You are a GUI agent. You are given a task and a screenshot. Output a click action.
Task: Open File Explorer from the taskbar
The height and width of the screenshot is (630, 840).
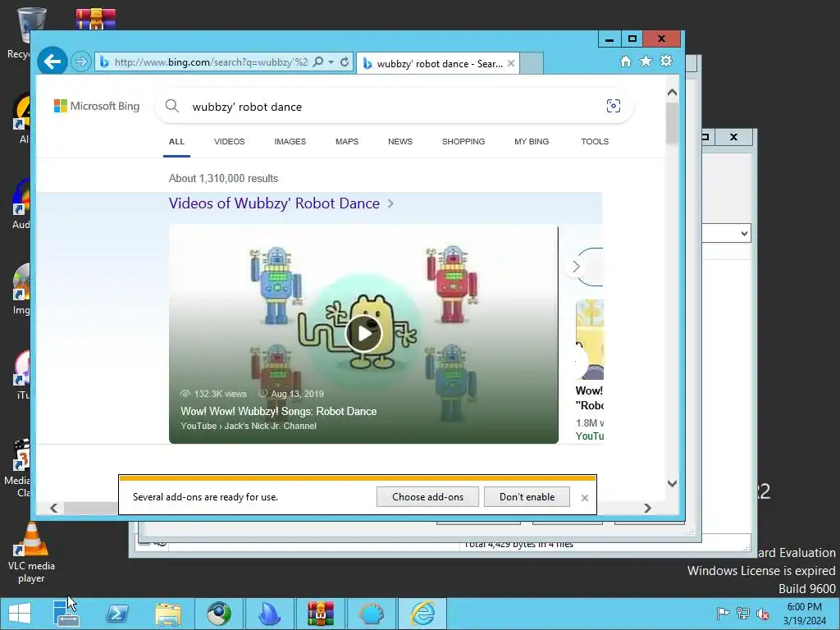point(167,614)
